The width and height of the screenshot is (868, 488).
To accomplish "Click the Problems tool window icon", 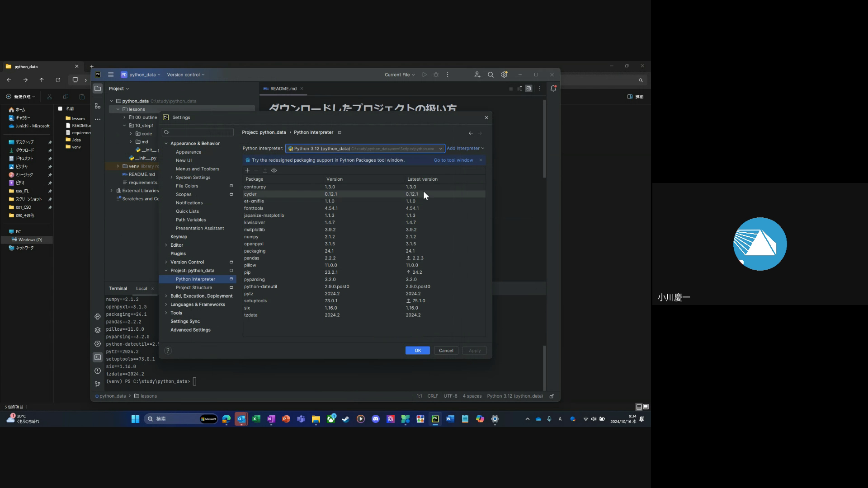I will 98,371.
